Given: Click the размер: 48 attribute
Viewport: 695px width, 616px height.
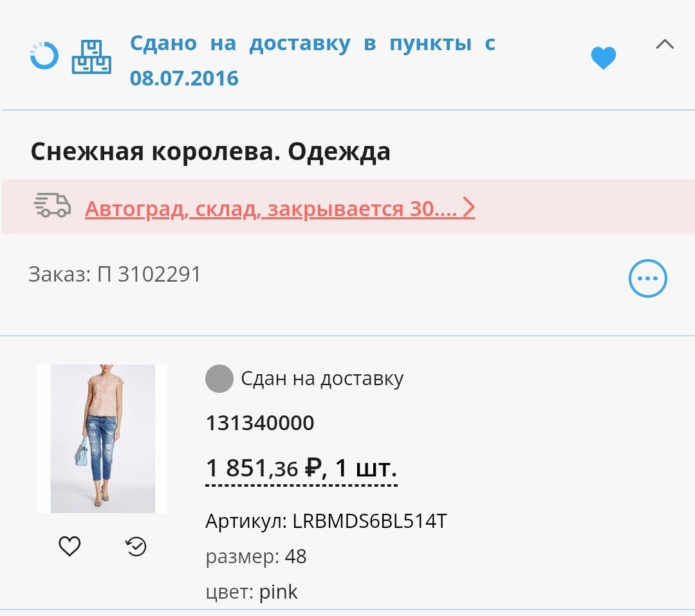Looking at the screenshot, I should click(255, 557).
